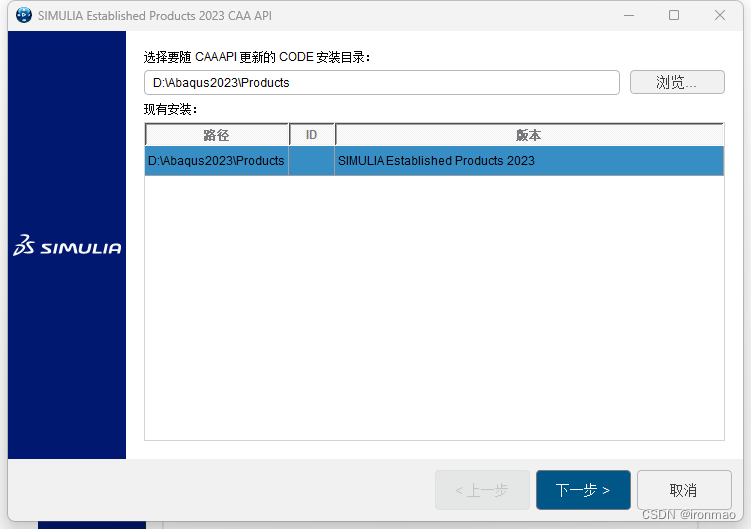Viewport: 751px width, 529px height.
Task: Click the 现有安装 label
Action: 171,109
